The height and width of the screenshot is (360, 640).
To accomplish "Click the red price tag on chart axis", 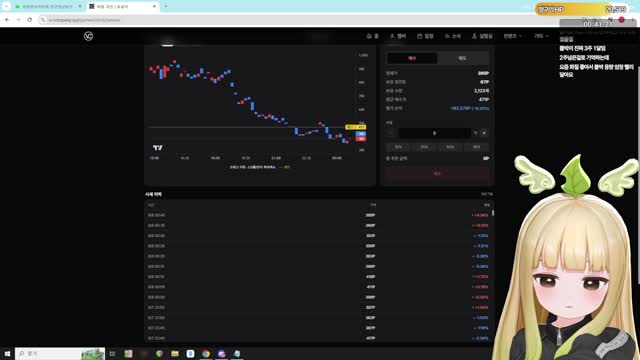I will coord(361,139).
